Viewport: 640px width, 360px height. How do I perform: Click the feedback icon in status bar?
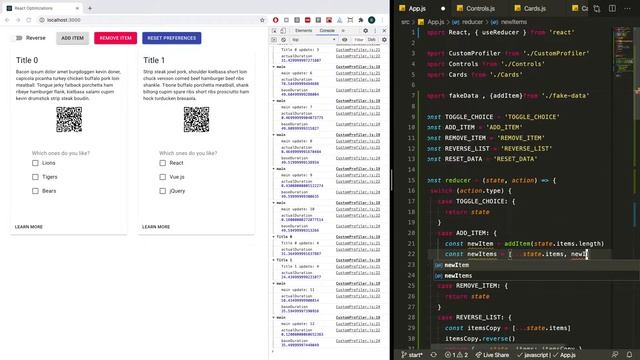[x=615, y=355]
